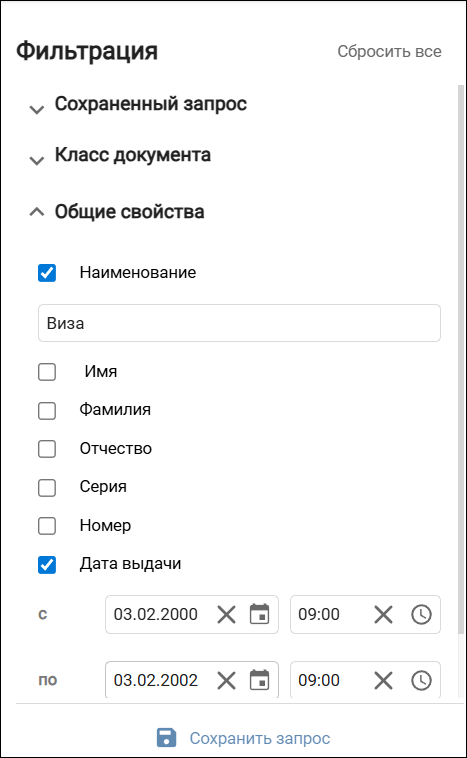Image resolution: width=467 pixels, height=758 pixels.
Task: Open calendar picker for end date
Action: point(260,680)
